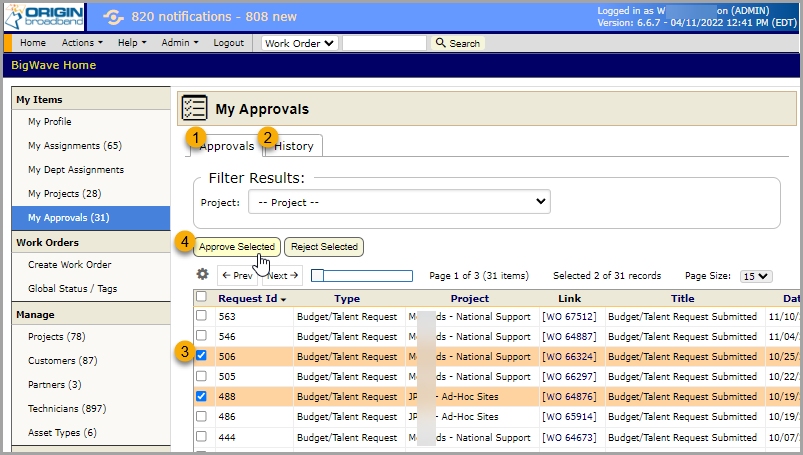
Task: Click Create Work Order
Action: click(x=70, y=264)
